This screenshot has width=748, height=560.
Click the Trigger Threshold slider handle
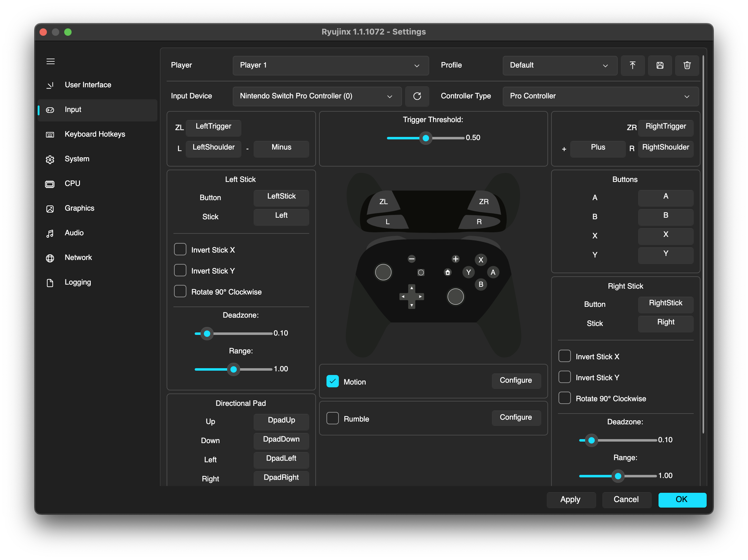point(426,138)
